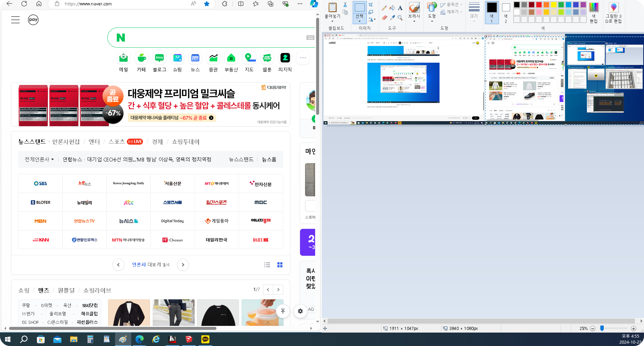Image resolution: width=644 pixels, height=346 pixels.
Task: Open File Explorer from the taskbar
Action: tap(73, 340)
